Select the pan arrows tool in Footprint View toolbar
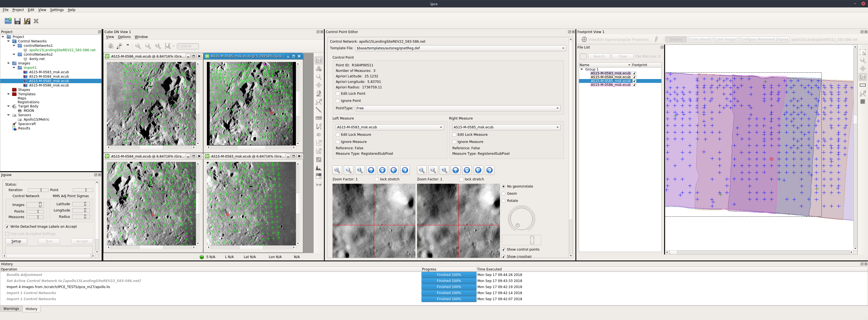Viewport: 868px width, 320px height. 863,68
